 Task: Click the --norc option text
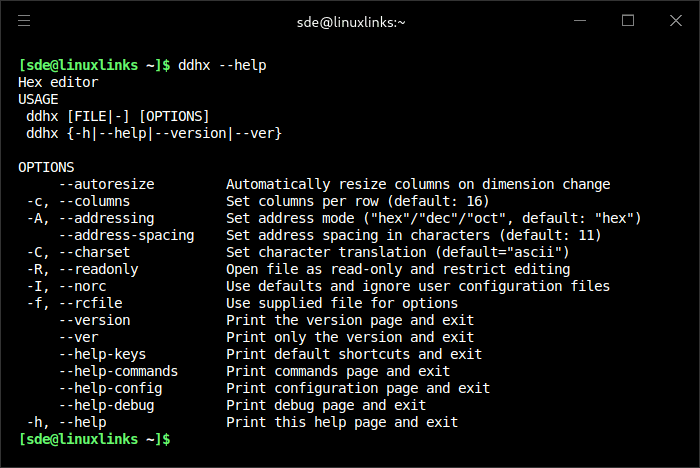pyautogui.click(x=85, y=286)
